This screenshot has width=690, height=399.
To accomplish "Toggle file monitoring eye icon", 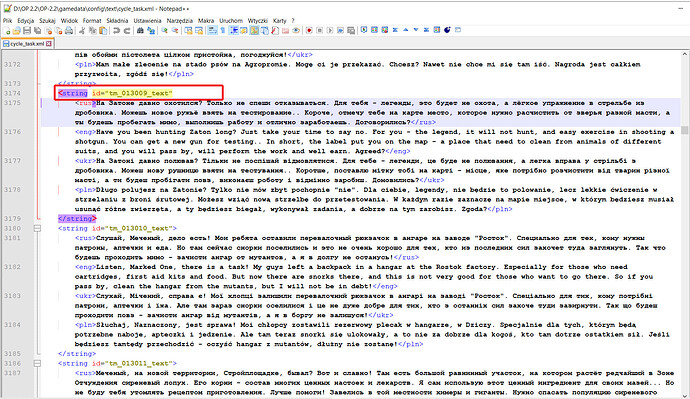I will 296,30.
